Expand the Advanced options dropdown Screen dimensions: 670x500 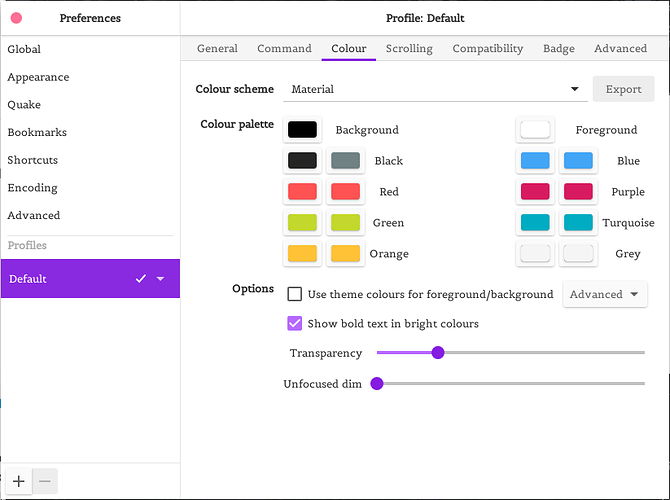click(605, 294)
